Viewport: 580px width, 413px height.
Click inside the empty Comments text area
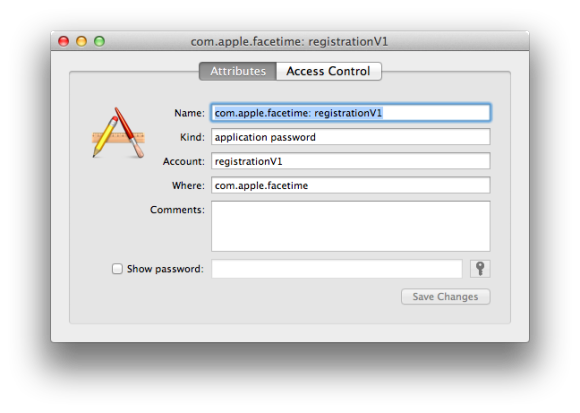pyautogui.click(x=351, y=226)
